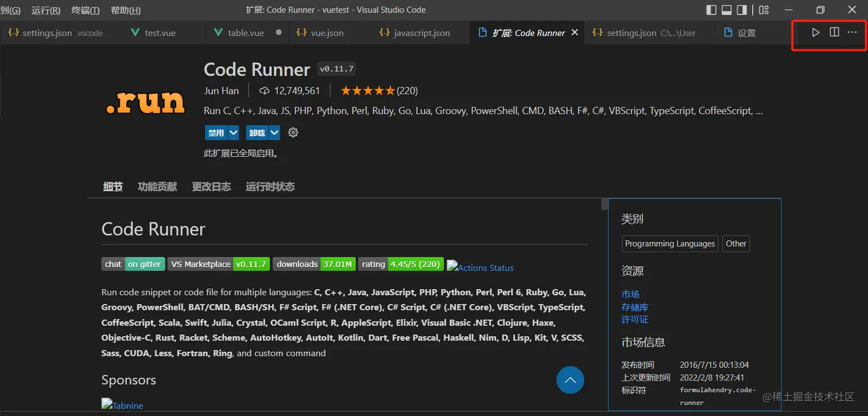Viewport: 868px width, 416px height.
Task: Expand the dropdown arrow beside 禁用
Action: [233, 133]
